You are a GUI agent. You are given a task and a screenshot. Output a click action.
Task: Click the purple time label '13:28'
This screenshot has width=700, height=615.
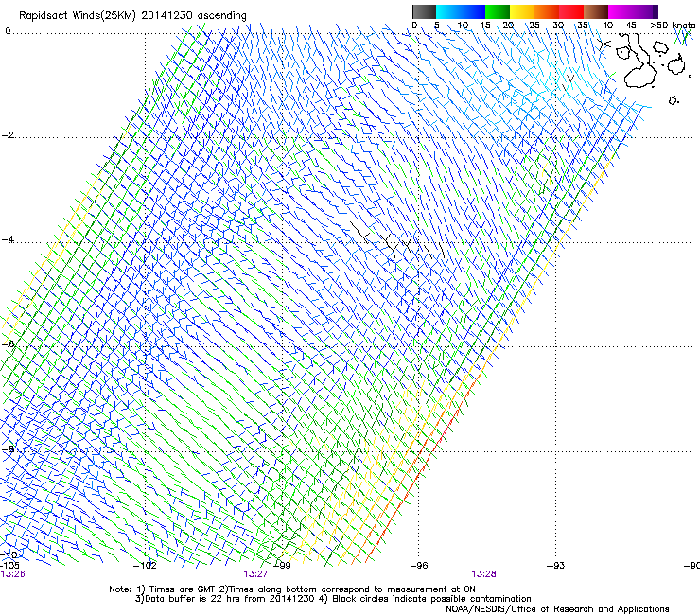click(484, 574)
